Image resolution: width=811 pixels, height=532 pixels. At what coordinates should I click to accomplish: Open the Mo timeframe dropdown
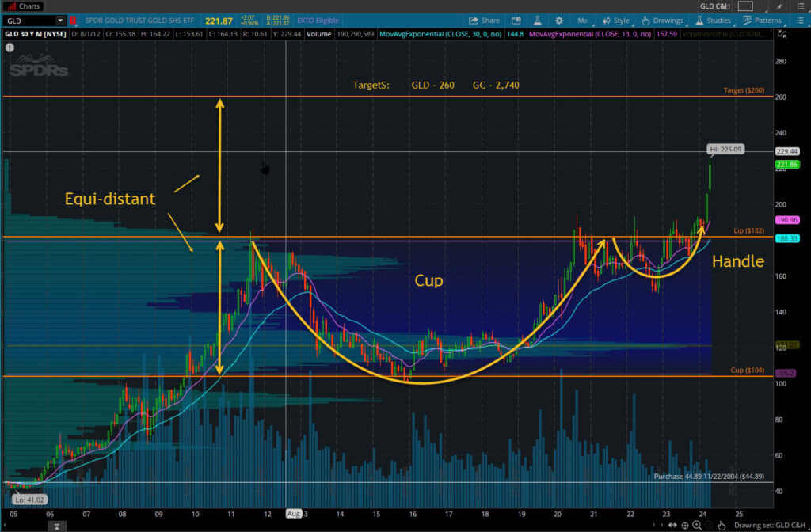[x=582, y=20]
